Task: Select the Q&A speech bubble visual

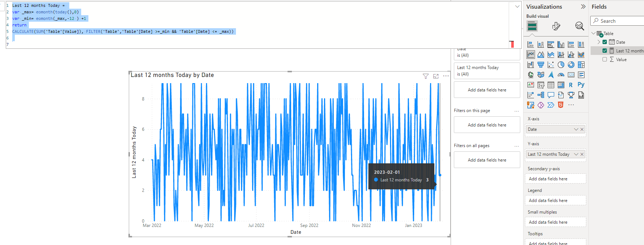Action: point(551,95)
